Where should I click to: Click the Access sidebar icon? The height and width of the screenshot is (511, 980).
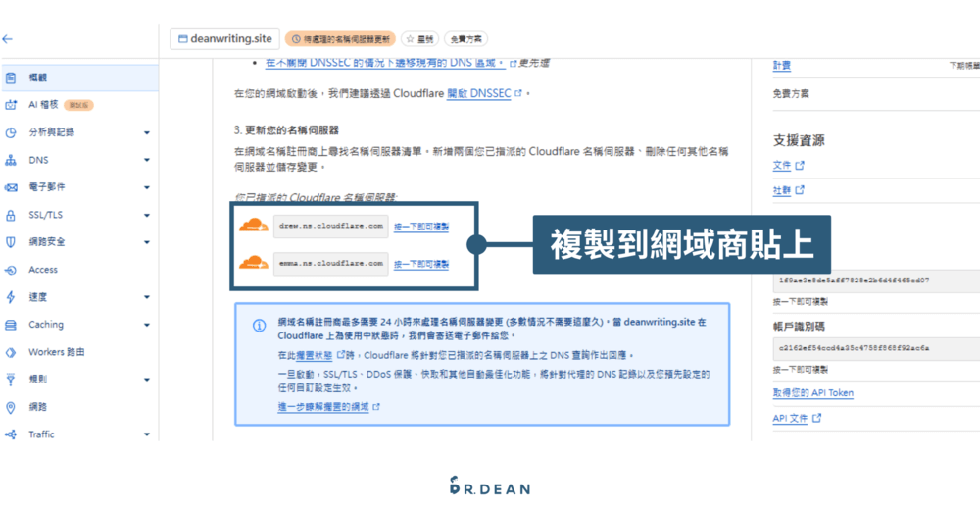(x=11, y=270)
